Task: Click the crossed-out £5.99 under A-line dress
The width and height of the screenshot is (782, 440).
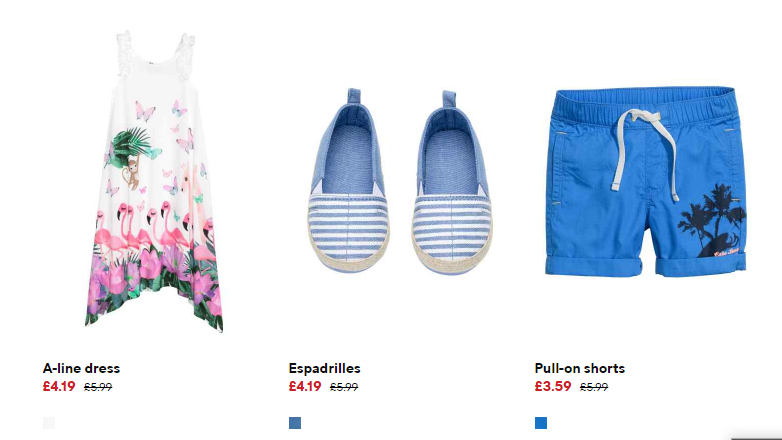Action: (x=98, y=387)
